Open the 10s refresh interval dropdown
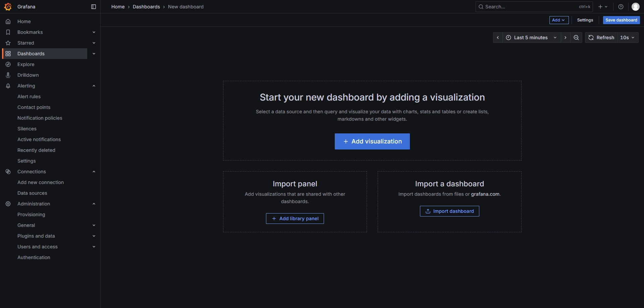The height and width of the screenshot is (308, 644). 627,38
